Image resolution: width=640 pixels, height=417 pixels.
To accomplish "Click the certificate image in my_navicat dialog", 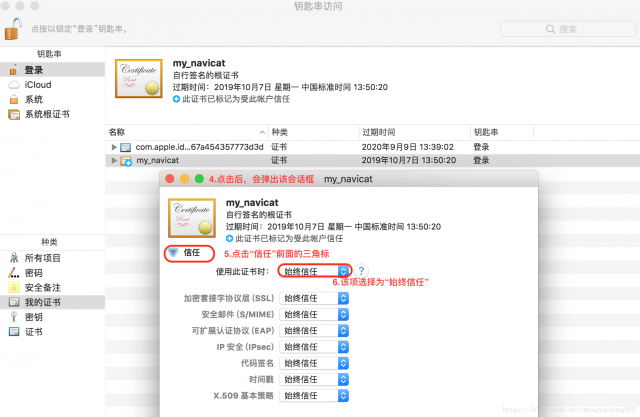I will coord(192,218).
